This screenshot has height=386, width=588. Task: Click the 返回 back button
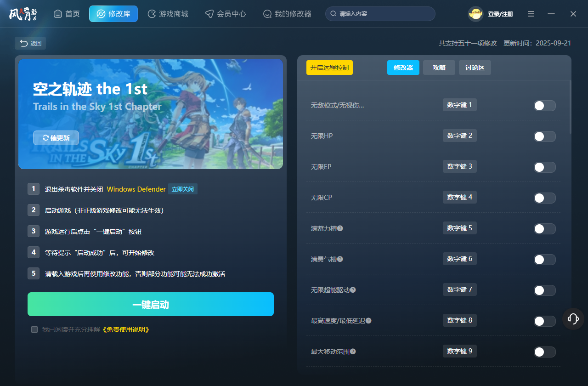tap(30, 43)
